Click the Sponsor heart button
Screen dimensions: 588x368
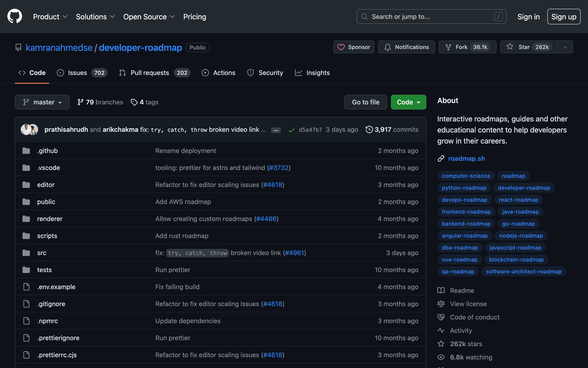(x=354, y=47)
